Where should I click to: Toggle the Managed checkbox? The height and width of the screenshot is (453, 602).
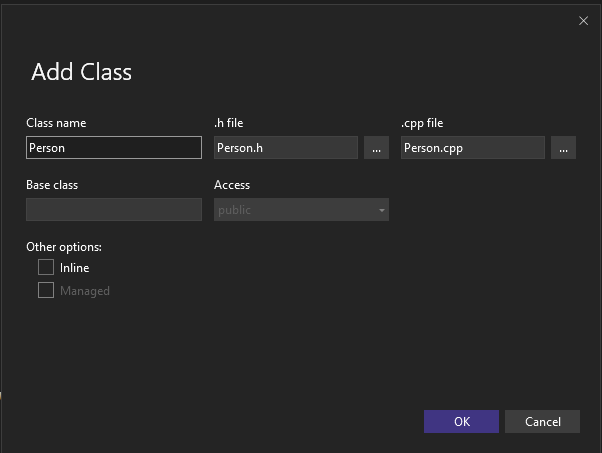pos(46,290)
